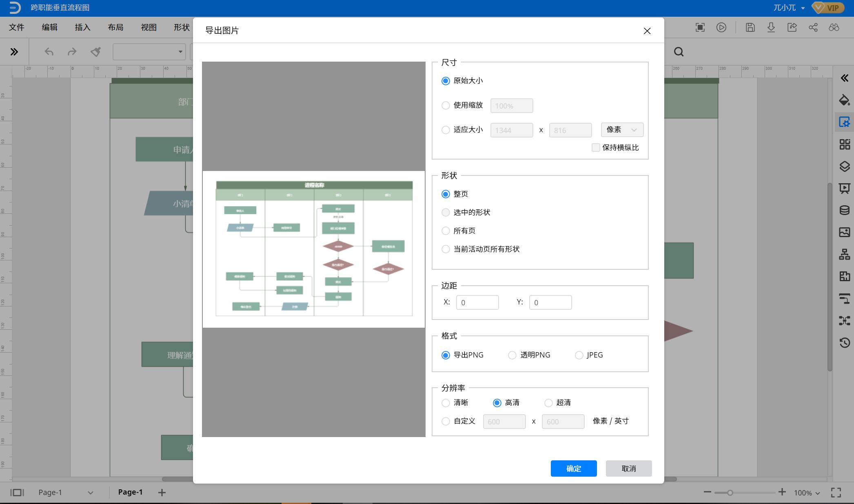Open the 像素 unit dropdown

621,130
